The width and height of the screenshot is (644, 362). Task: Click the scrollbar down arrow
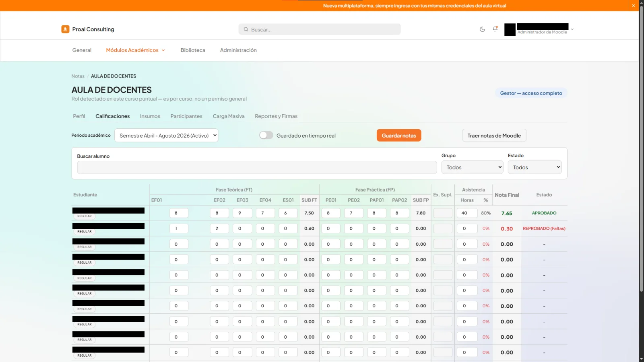click(642, 359)
